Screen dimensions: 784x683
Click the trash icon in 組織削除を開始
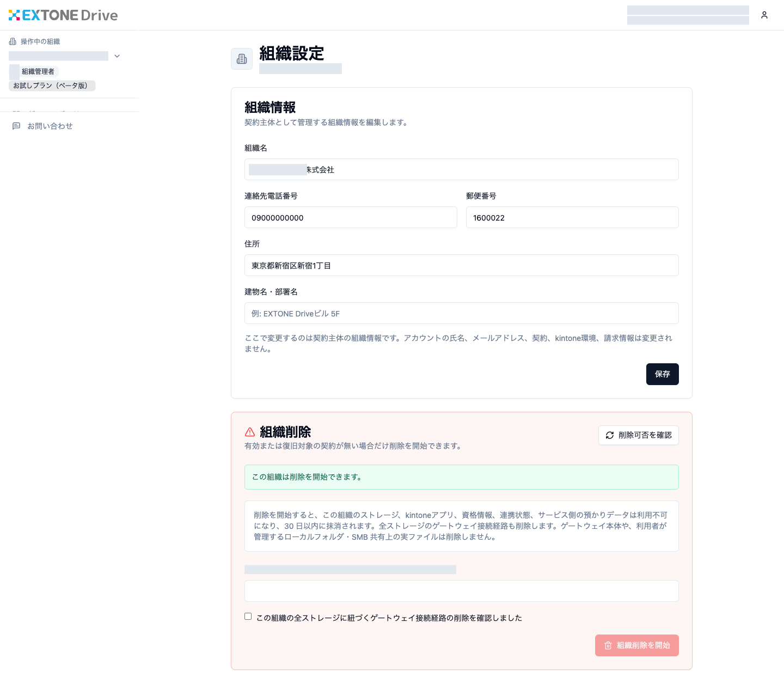pyautogui.click(x=608, y=645)
